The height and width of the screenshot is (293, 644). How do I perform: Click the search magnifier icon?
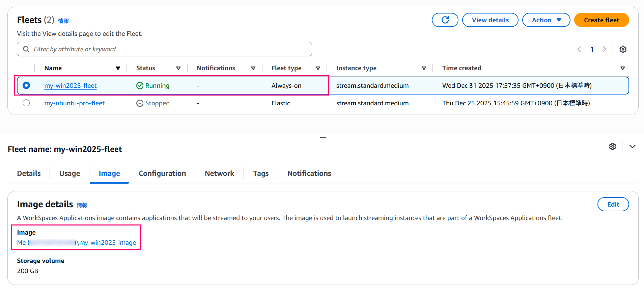[26, 49]
